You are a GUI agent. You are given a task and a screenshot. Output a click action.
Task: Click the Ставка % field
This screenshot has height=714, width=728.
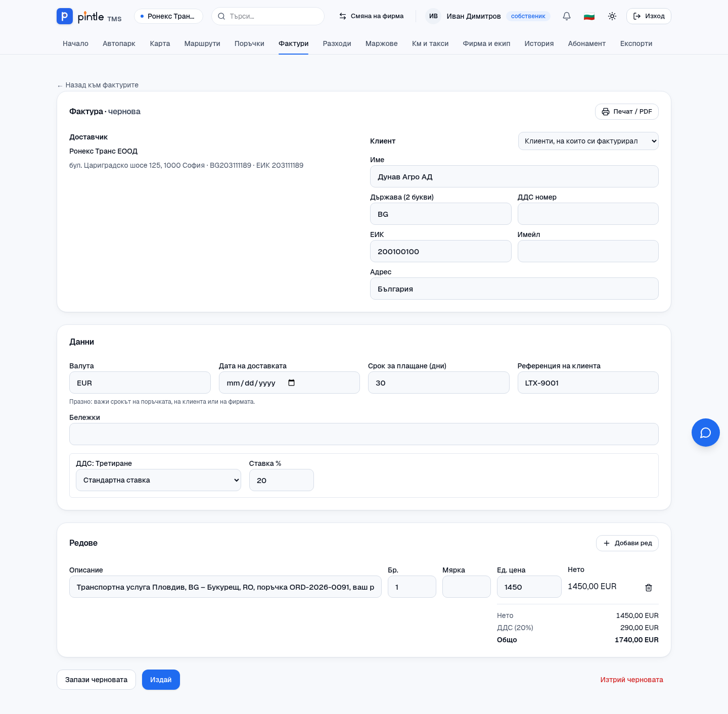click(x=281, y=480)
